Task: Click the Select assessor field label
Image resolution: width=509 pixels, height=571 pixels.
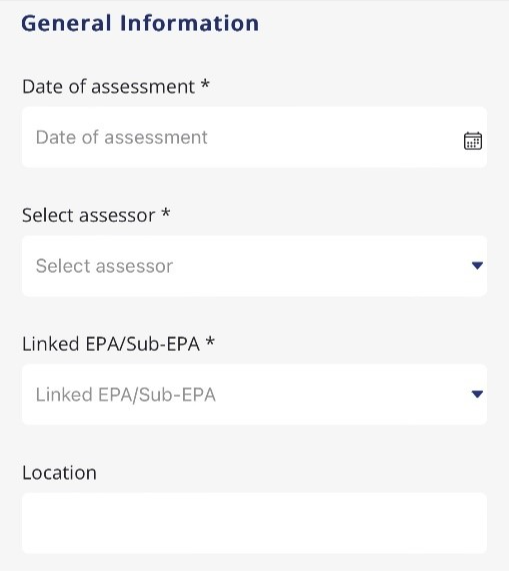Action: pyautogui.click(x=88, y=215)
